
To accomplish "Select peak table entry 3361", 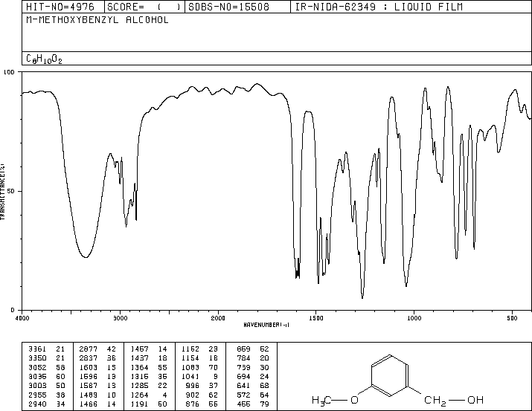I will 37,349.
